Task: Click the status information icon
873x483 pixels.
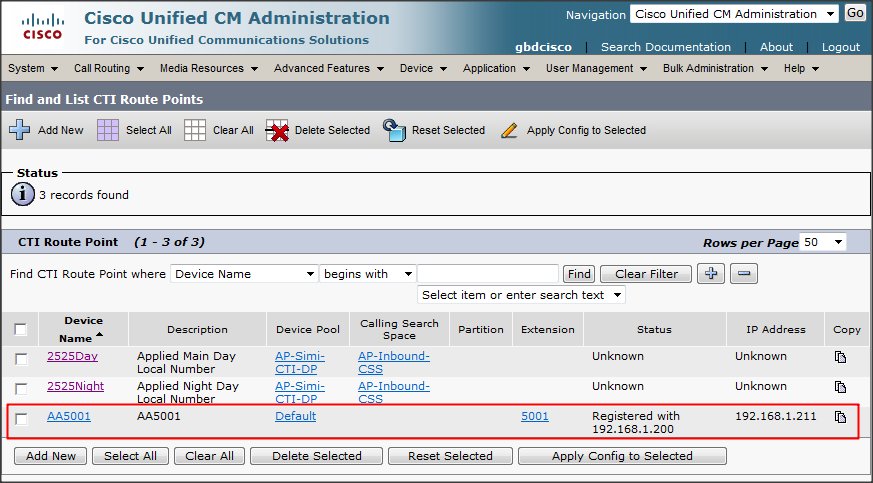Action: pyautogui.click(x=23, y=195)
